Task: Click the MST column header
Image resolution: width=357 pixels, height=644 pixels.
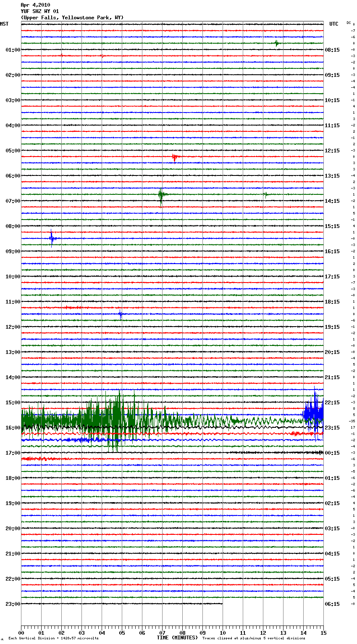Action: (x=4, y=24)
